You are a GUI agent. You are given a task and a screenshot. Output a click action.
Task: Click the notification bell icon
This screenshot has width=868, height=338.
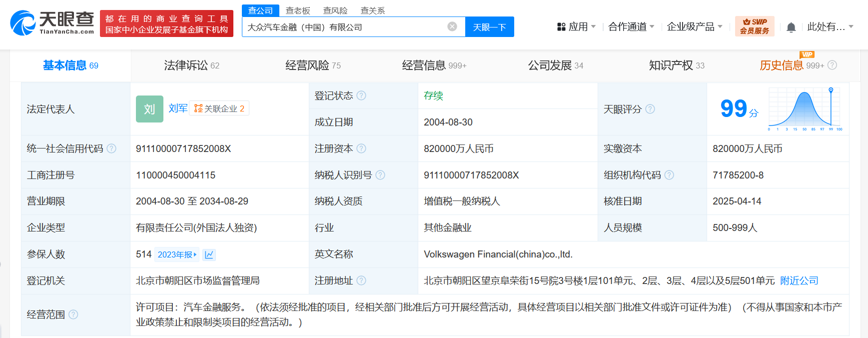pyautogui.click(x=791, y=27)
